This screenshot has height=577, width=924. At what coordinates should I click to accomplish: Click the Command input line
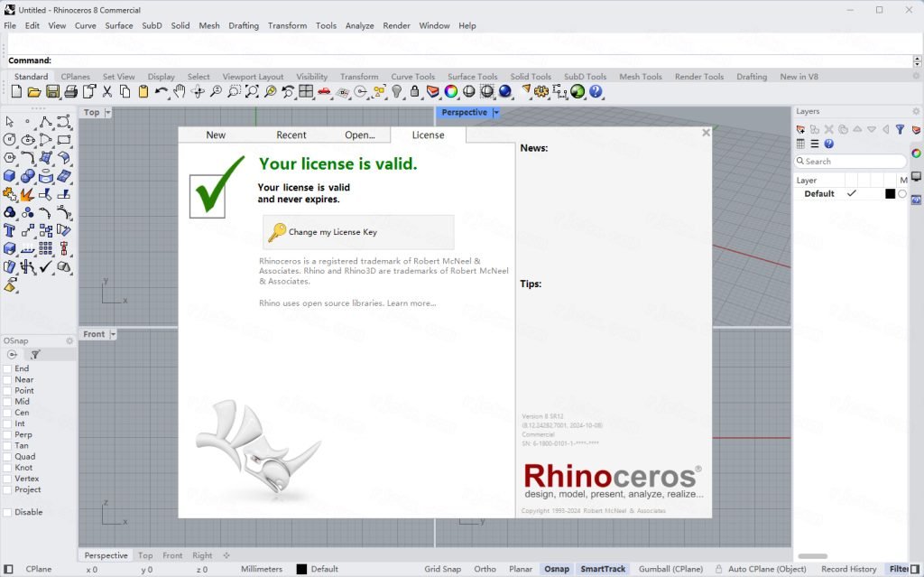point(459,60)
